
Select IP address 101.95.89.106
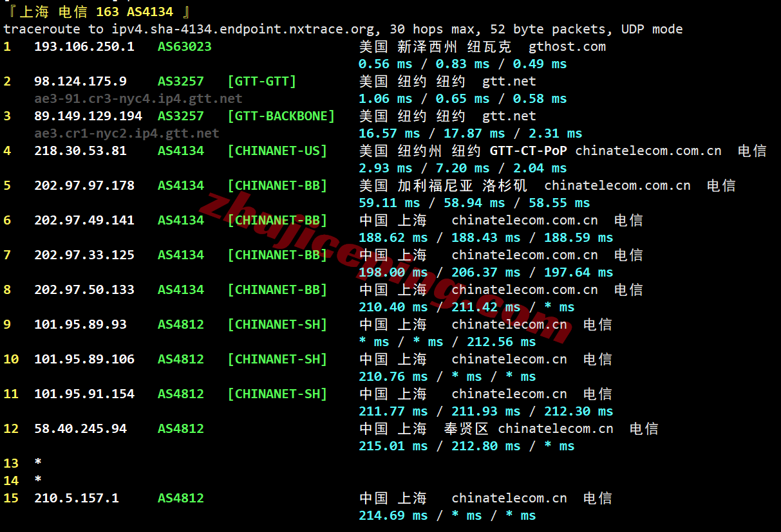(84, 359)
